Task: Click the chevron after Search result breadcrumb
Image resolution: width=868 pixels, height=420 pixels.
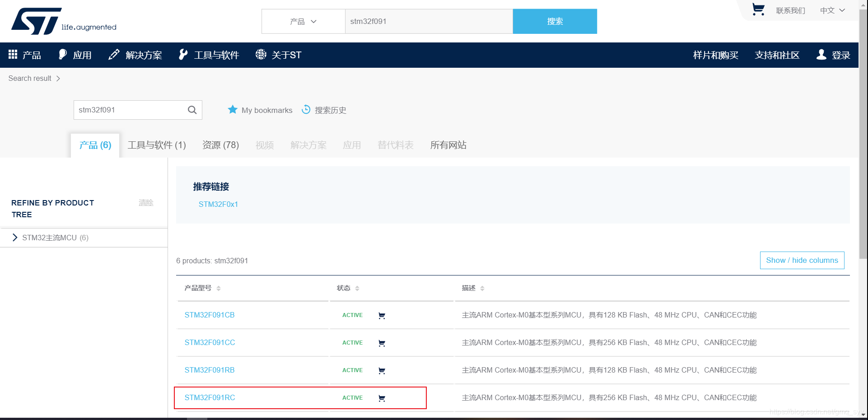Action: point(58,79)
